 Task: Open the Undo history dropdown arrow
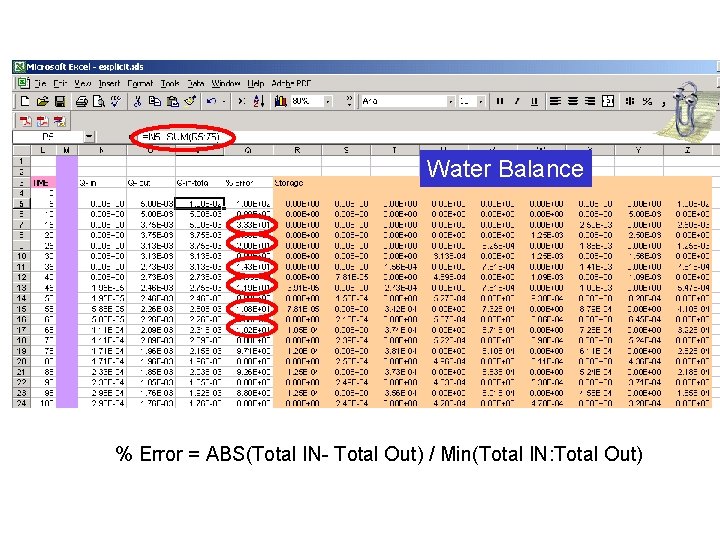[224, 101]
